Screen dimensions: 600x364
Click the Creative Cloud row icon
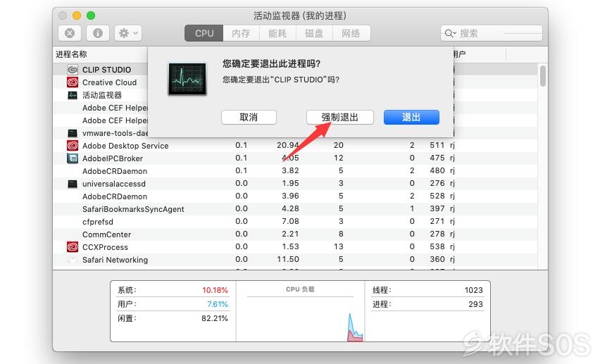pos(73,82)
